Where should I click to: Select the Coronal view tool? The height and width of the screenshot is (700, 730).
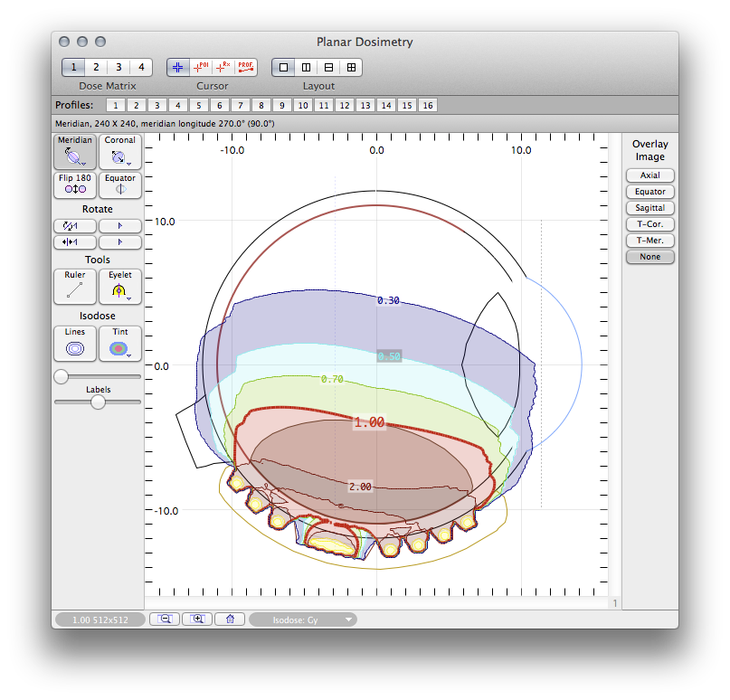point(119,151)
